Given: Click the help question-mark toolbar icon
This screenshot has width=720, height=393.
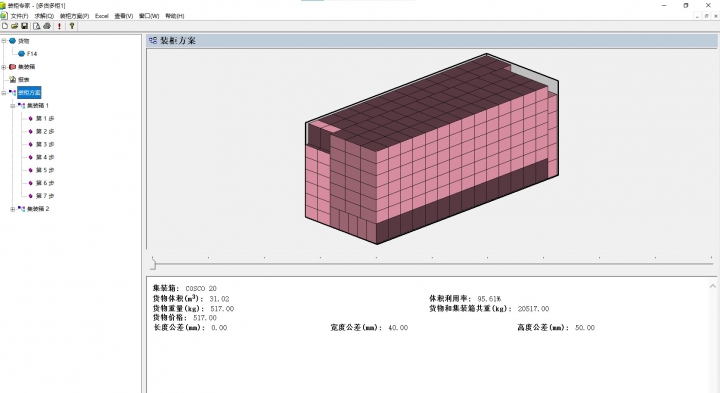Looking at the screenshot, I should (x=72, y=26).
